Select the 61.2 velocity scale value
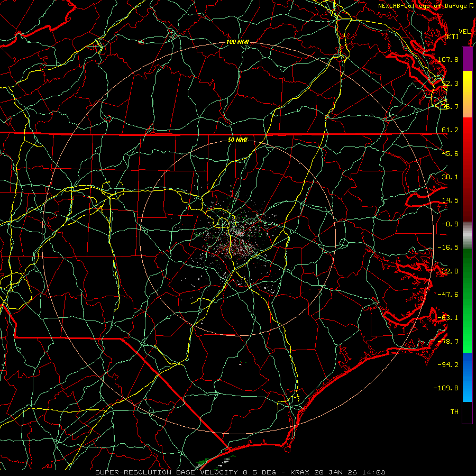Viewport: 476px width, 476px height. click(x=450, y=130)
